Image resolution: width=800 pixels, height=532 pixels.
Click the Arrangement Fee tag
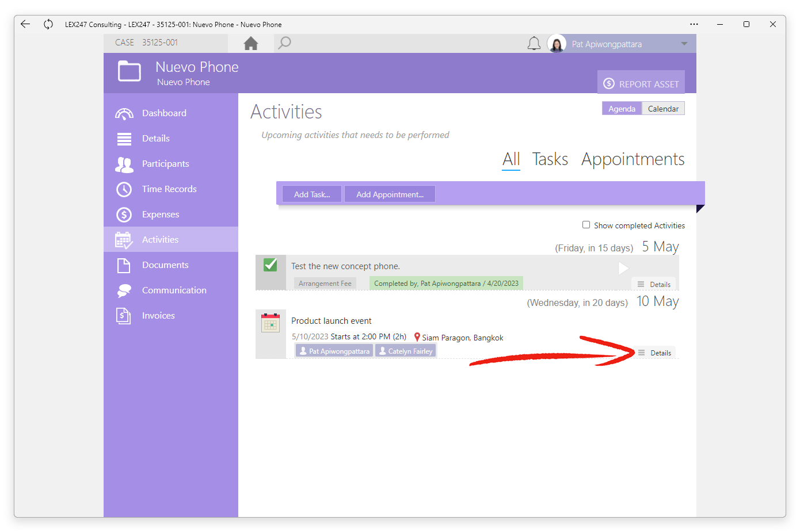point(325,284)
